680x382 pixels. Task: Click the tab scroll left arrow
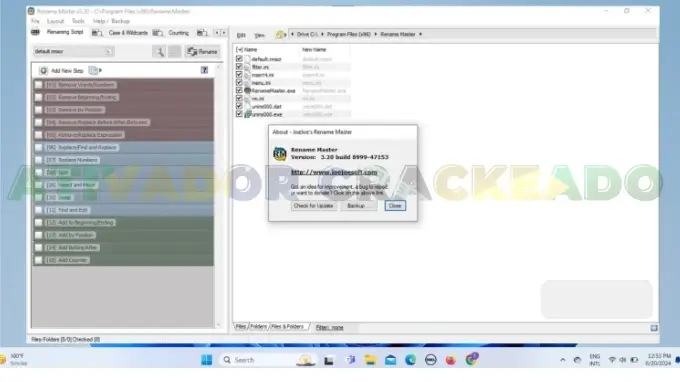pos(217,33)
